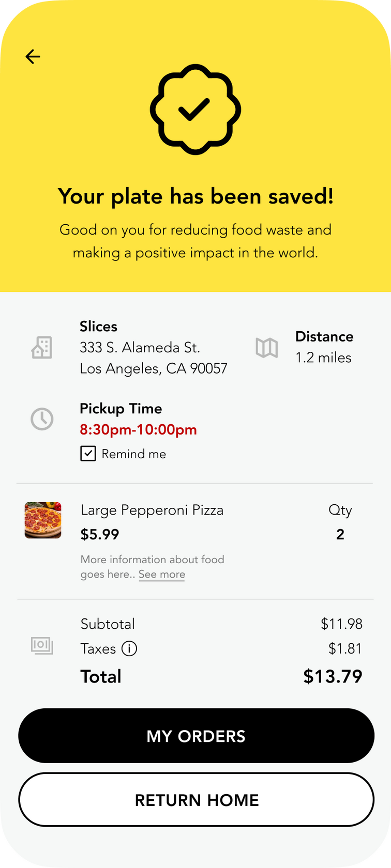Tap the Slices restaurant name

click(98, 327)
